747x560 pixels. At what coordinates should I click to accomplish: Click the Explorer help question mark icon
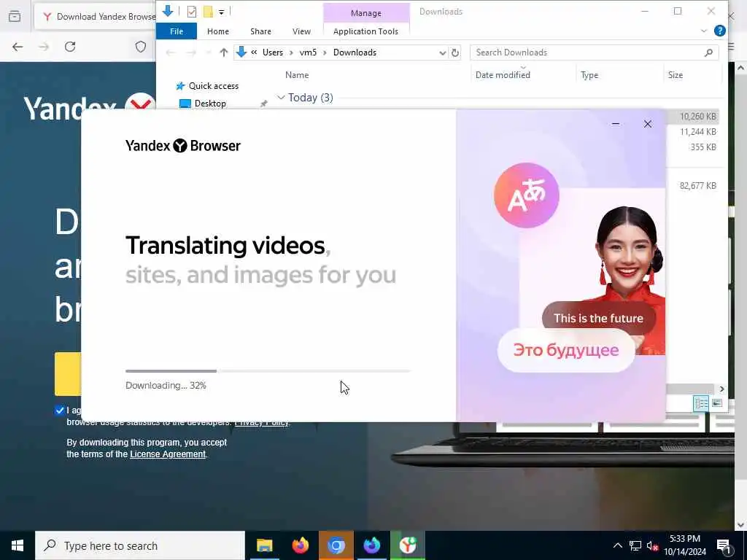(x=720, y=31)
